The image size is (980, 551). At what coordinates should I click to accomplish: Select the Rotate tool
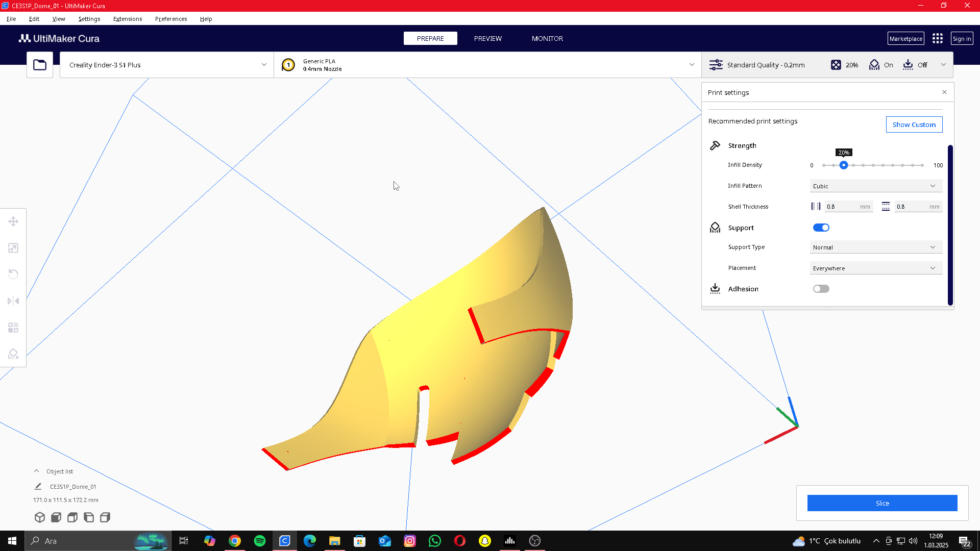[x=13, y=274]
